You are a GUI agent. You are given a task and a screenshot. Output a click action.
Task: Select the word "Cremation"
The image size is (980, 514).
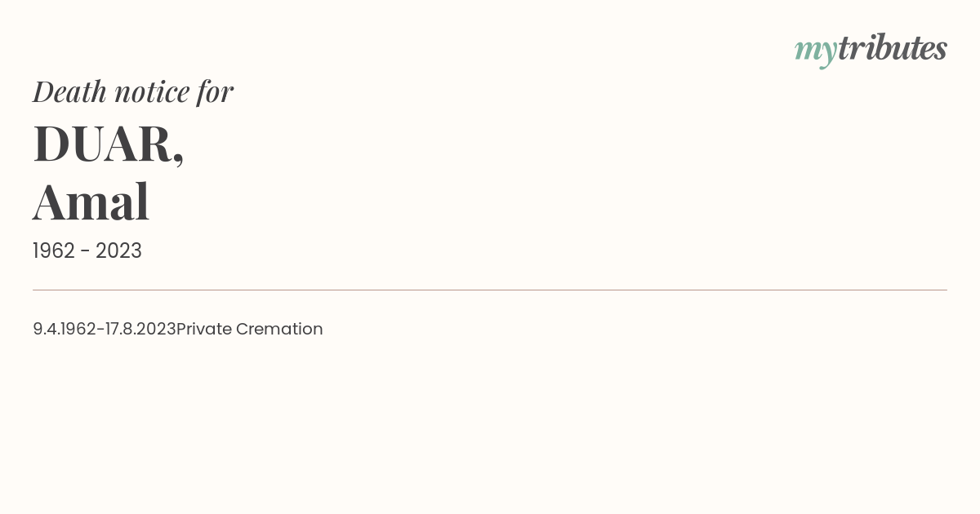point(279,329)
